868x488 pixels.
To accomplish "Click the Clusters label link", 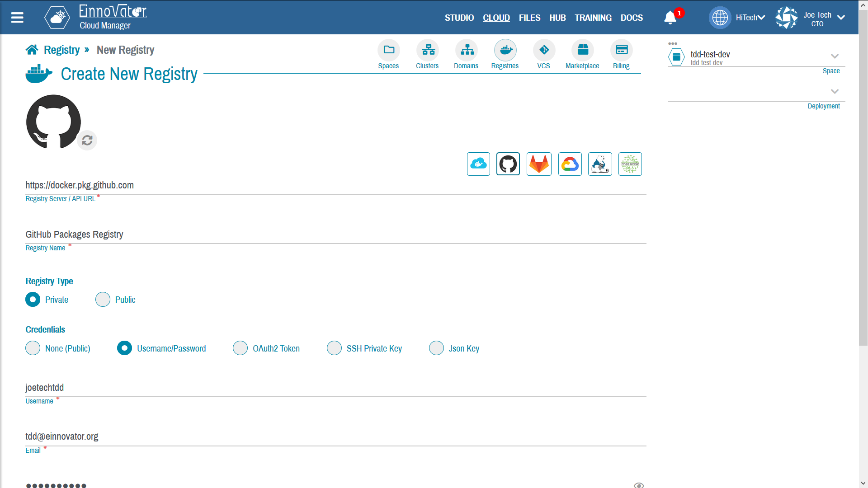I will pyautogui.click(x=427, y=66).
